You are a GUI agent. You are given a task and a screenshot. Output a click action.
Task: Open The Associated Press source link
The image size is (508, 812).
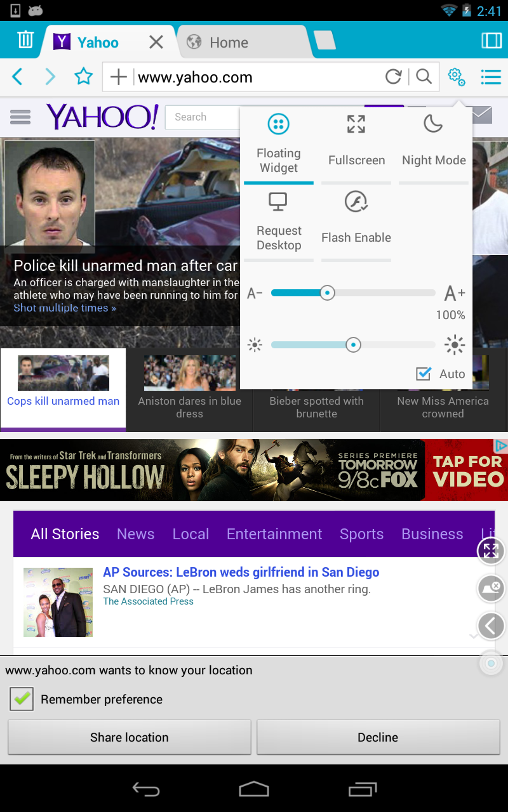148,601
